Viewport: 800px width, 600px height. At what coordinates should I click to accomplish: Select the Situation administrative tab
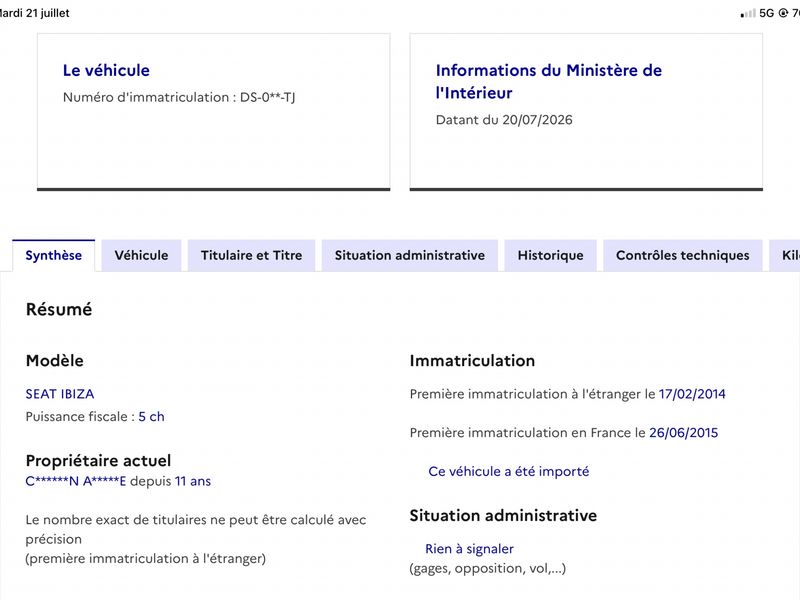[410, 255]
